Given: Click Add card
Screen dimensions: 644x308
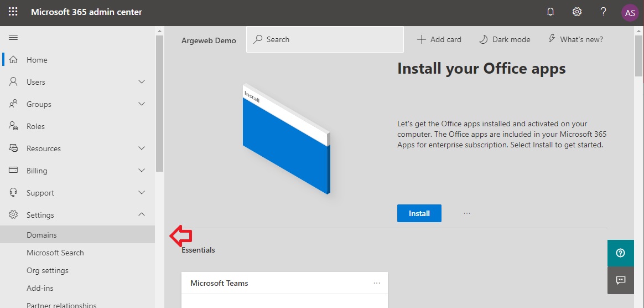Looking at the screenshot, I should pos(439,39).
